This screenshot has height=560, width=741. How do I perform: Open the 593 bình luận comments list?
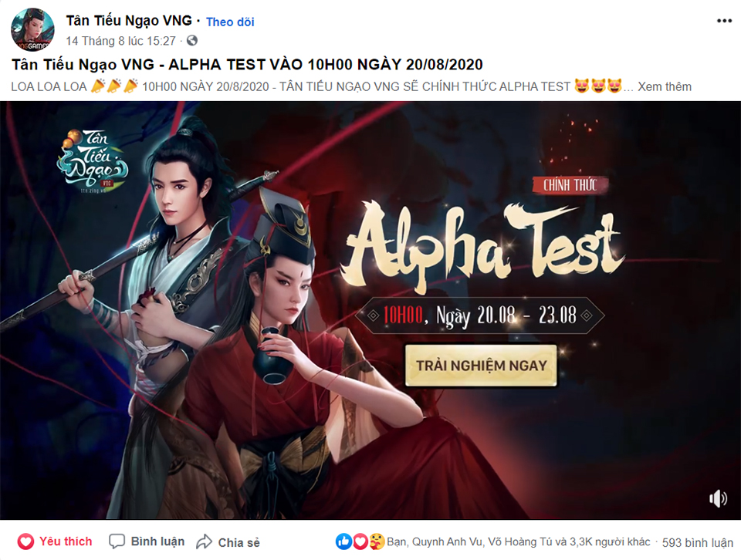pos(698,542)
